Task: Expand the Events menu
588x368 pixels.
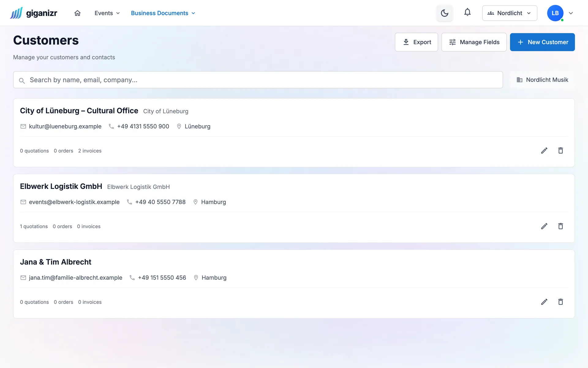Action: 107,13
